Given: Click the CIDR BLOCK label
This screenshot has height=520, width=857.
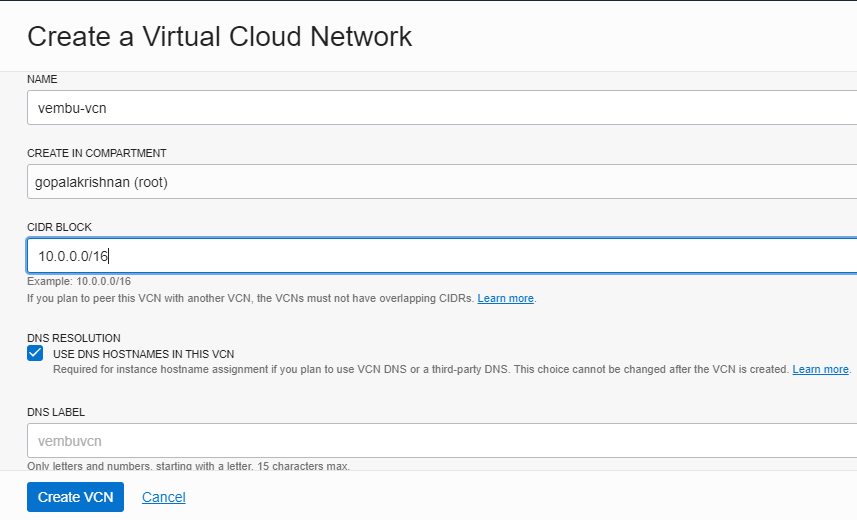Looking at the screenshot, I should tap(60, 227).
